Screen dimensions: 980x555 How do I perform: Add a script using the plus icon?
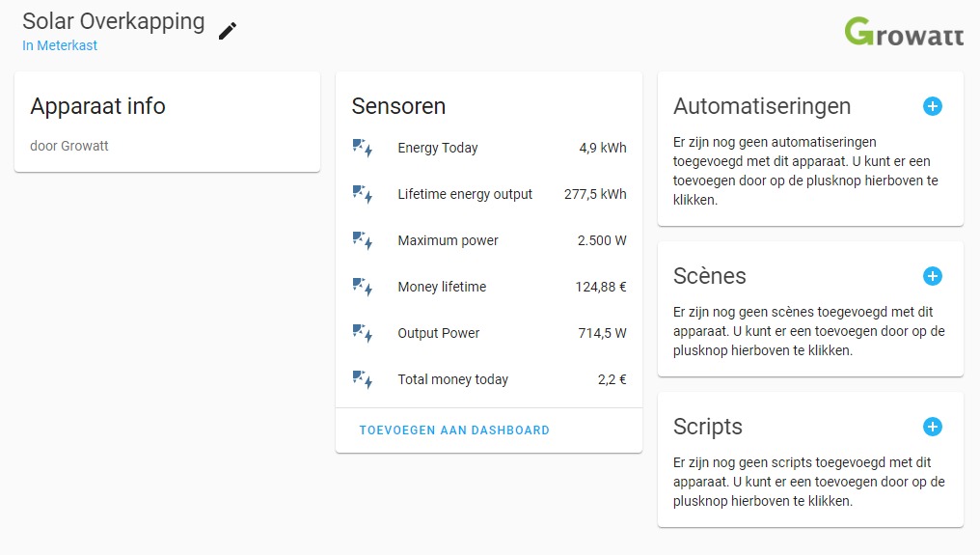coord(932,427)
